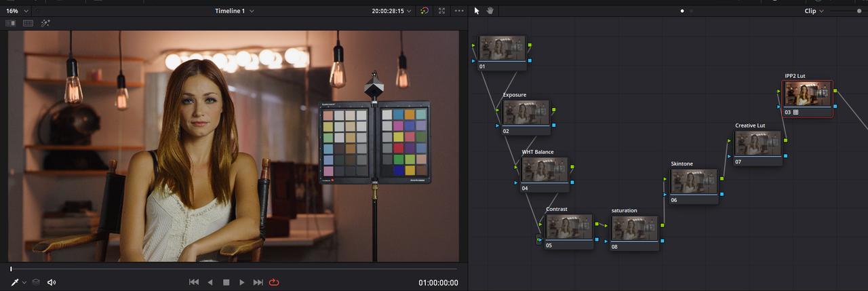
Task: Click the 'Creative Lut' node label
Action: [750, 125]
